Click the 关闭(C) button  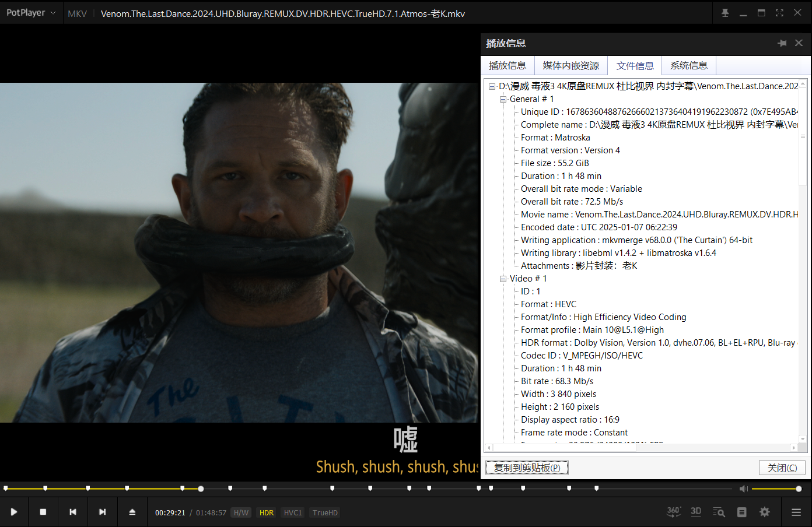[x=782, y=468]
